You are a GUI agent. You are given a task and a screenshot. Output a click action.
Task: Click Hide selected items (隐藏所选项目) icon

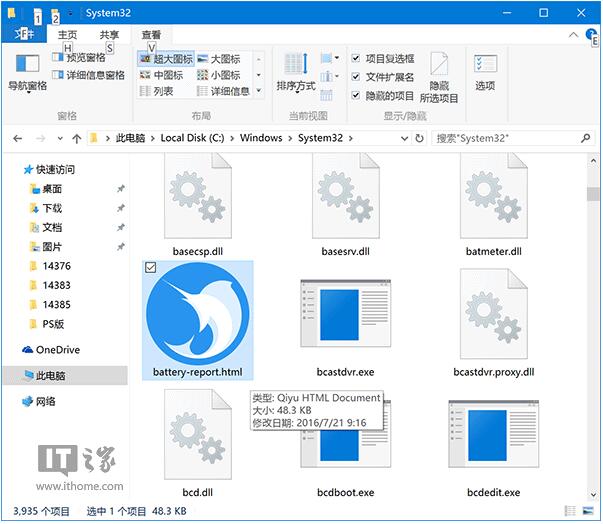(x=439, y=78)
